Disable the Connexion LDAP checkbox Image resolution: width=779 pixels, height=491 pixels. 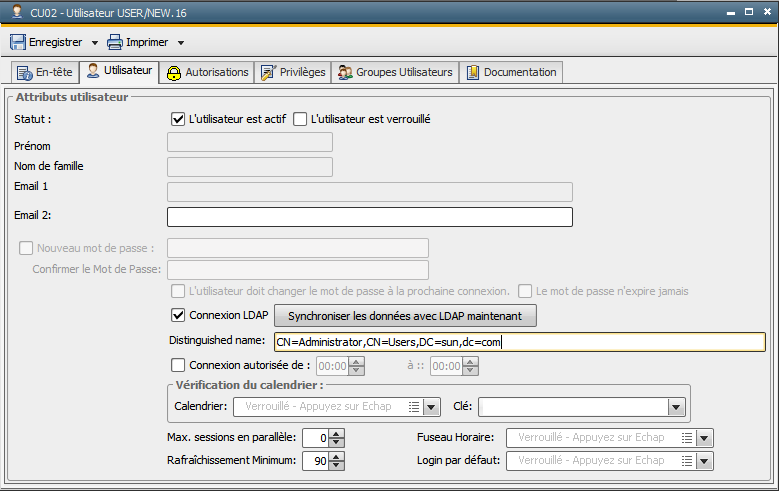(179, 316)
